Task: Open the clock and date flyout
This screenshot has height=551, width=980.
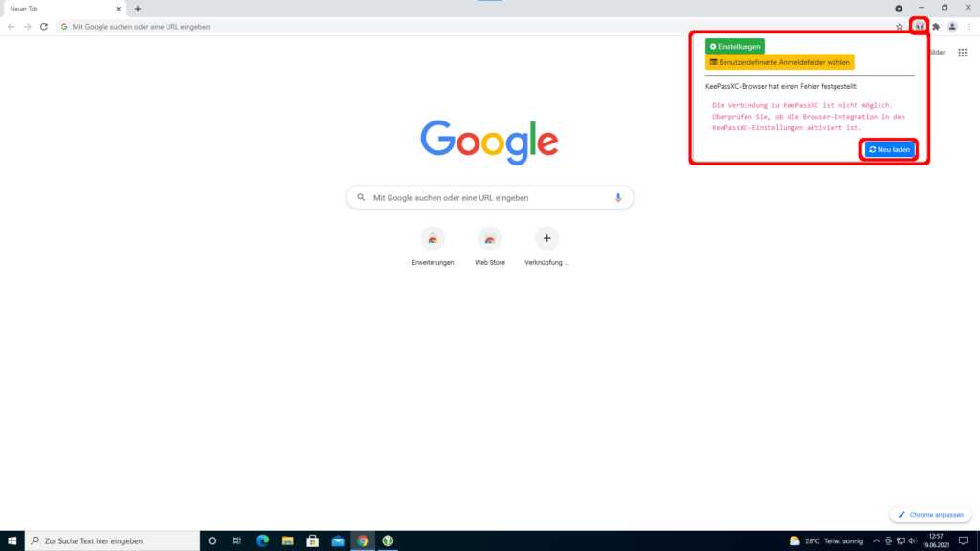Action: [936, 541]
